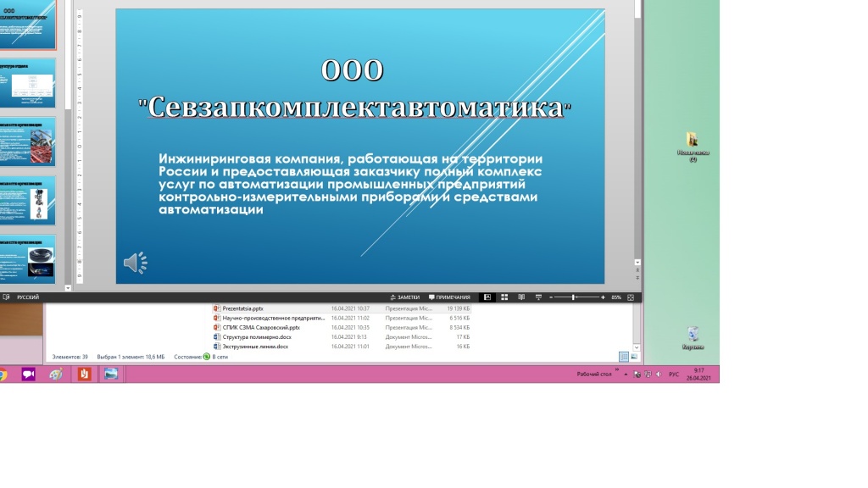Select third slide thumbnail with pipes photo

[x=28, y=142]
